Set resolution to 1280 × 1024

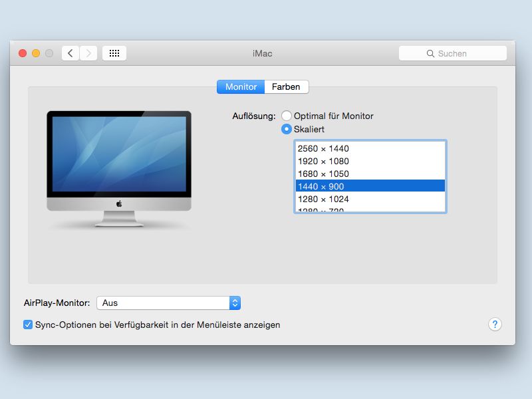pyautogui.click(x=370, y=199)
